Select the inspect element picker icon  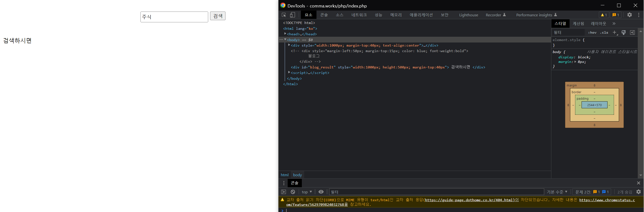coord(284,15)
